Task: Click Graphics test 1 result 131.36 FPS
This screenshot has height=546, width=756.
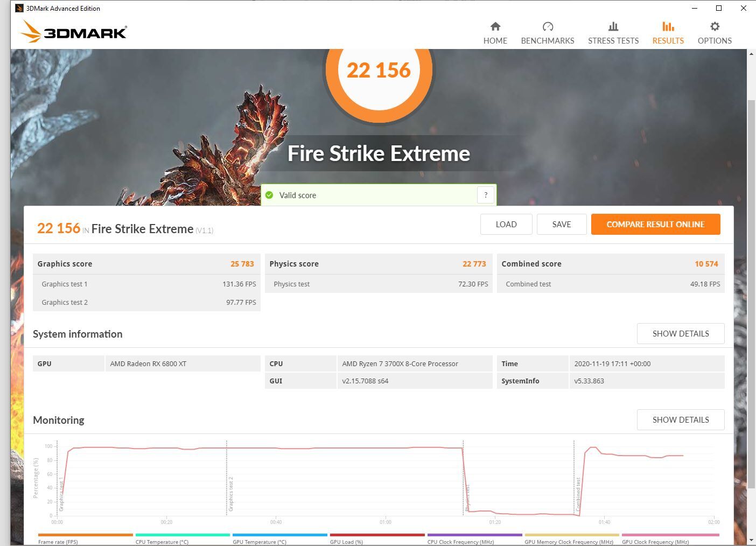Action: pos(239,284)
